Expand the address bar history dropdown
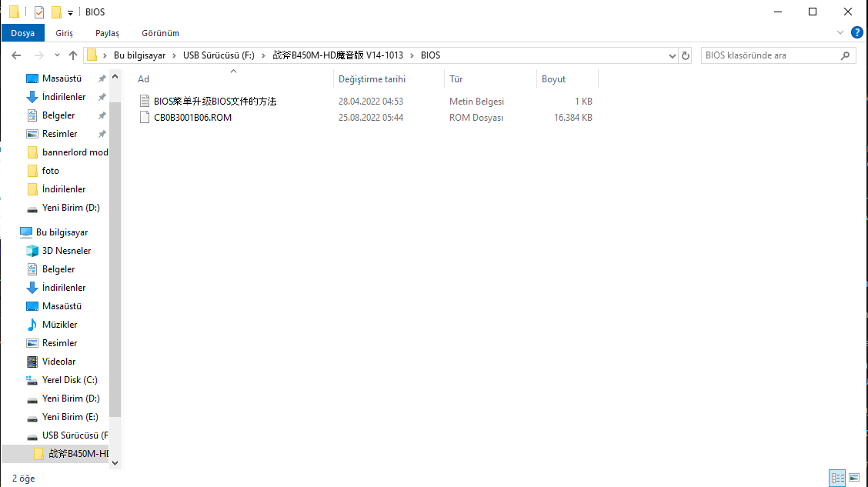The width and height of the screenshot is (868, 487). 672,55
